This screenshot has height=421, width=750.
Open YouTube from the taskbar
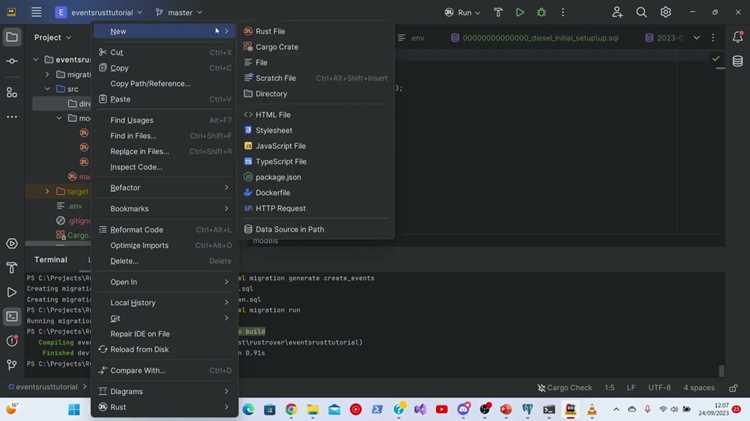coord(441,410)
